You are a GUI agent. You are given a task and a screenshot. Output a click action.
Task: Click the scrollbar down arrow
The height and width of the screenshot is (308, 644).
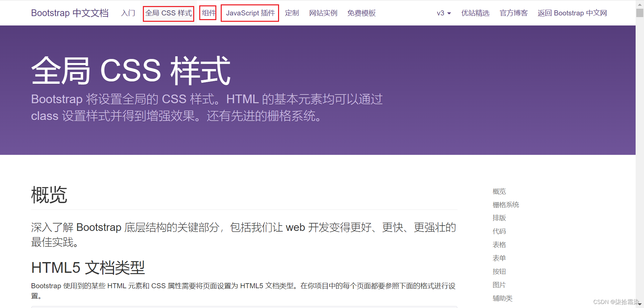640,304
